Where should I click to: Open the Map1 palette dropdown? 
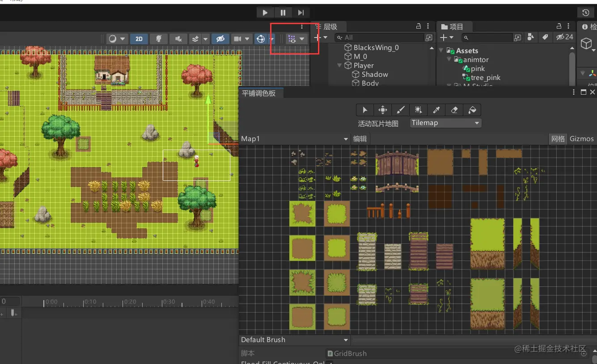click(295, 139)
